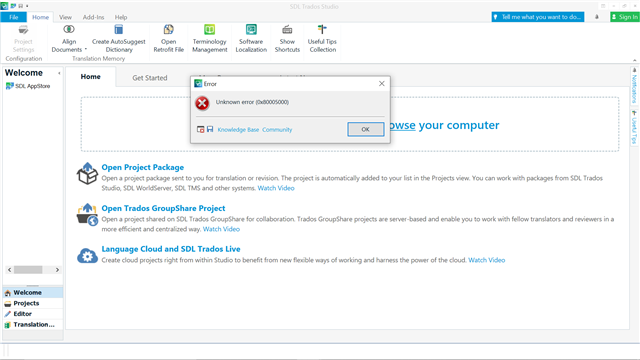This screenshot has width=640, height=360.
Task: Click the Align Documents icon
Action: tap(69, 29)
